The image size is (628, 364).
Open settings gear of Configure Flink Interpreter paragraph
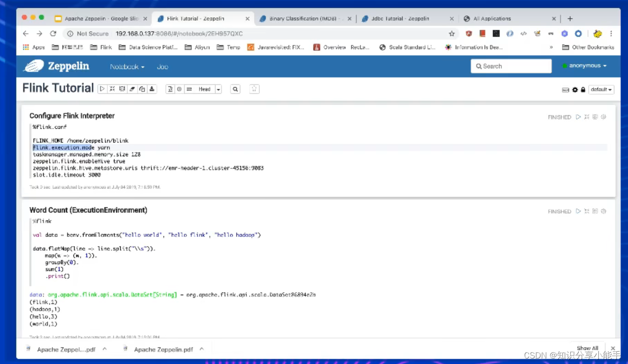point(604,117)
